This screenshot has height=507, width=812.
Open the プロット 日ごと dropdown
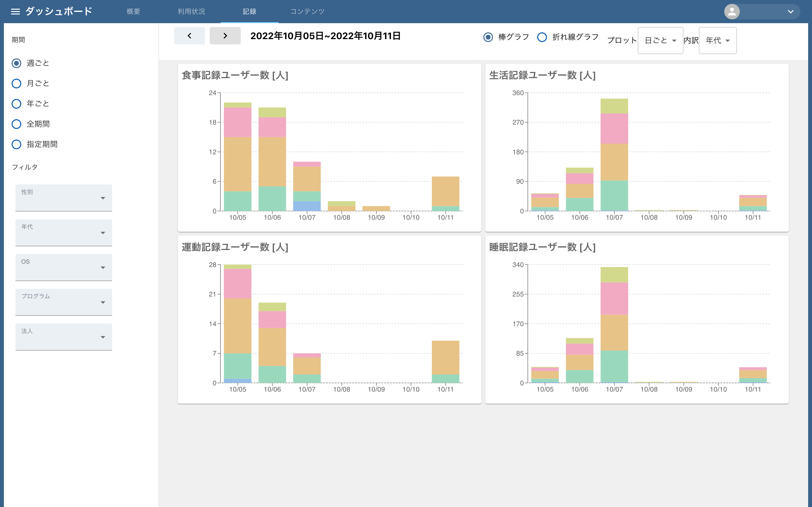point(660,41)
